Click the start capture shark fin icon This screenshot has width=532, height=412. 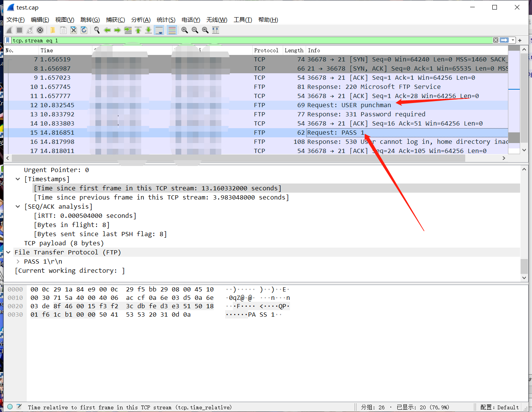tap(10, 30)
